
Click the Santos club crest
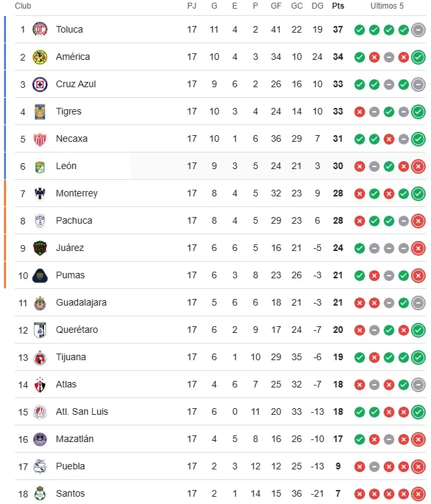[40, 493]
